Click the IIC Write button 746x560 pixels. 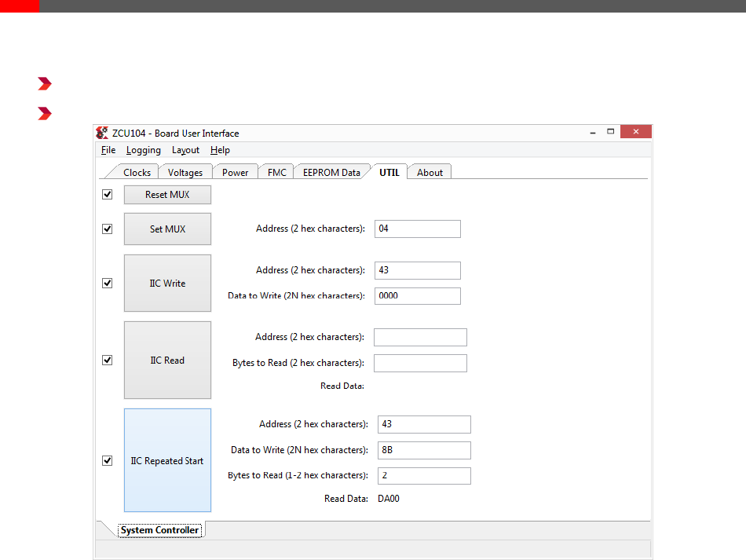click(167, 284)
